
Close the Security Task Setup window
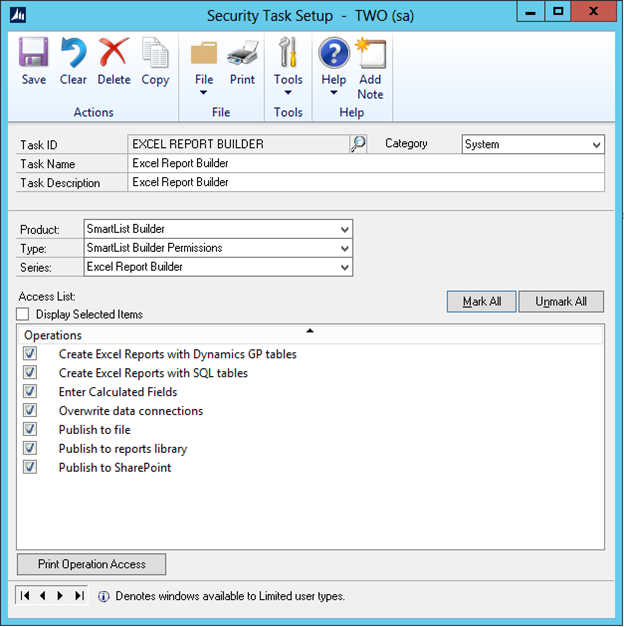click(x=594, y=12)
